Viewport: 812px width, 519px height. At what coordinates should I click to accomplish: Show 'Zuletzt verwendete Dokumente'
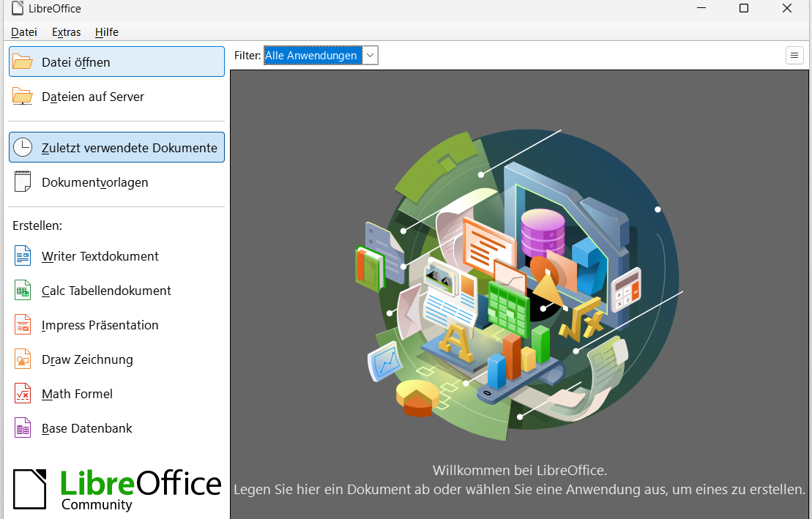116,148
